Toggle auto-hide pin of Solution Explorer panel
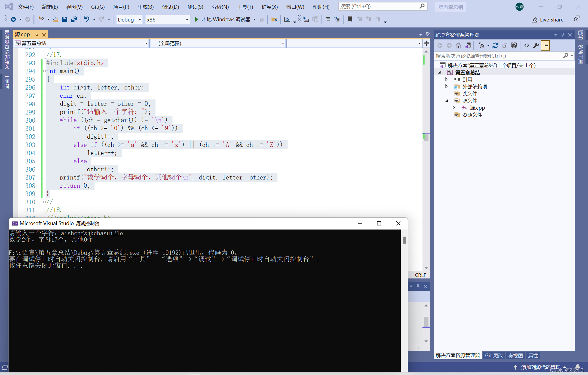 563,35
